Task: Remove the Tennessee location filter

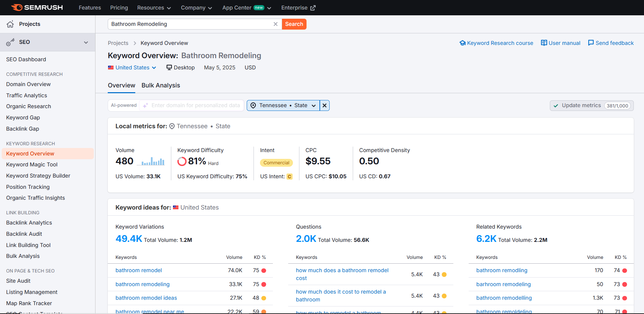Action: pyautogui.click(x=325, y=105)
